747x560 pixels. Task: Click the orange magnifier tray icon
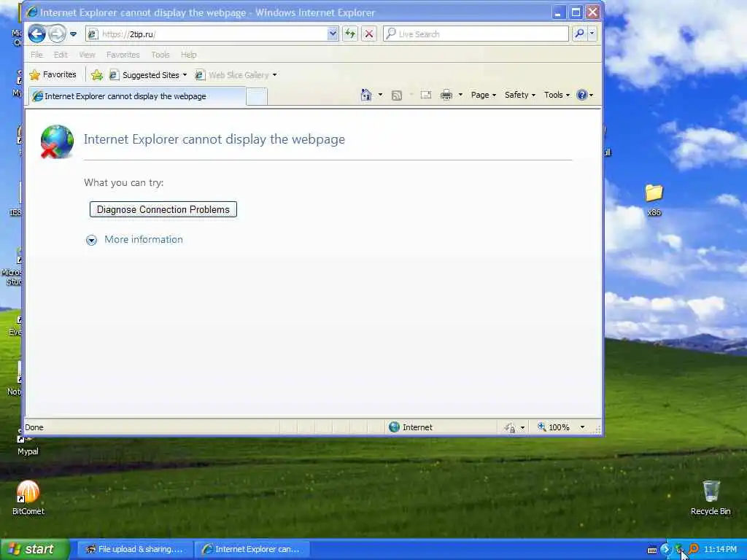pos(694,549)
